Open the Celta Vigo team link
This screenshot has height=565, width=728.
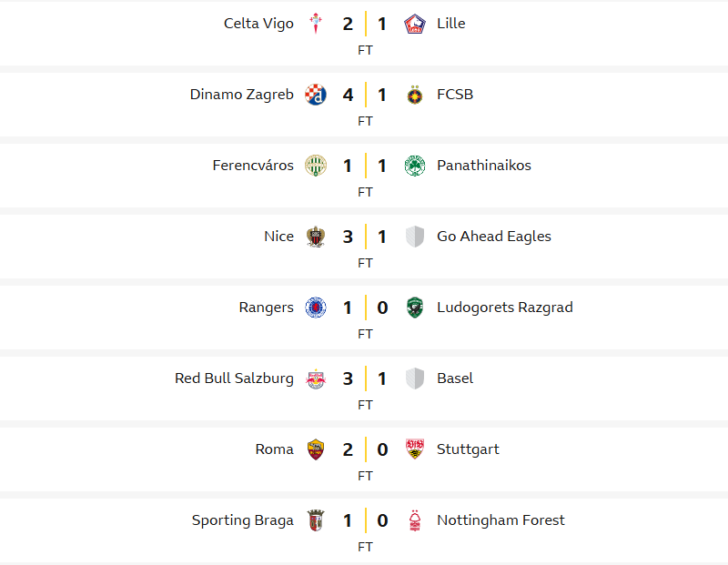click(258, 24)
